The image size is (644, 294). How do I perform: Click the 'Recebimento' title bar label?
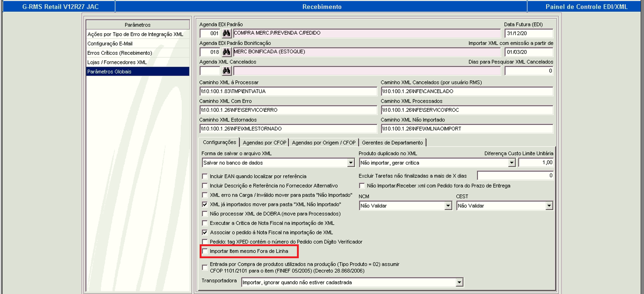(322, 7)
